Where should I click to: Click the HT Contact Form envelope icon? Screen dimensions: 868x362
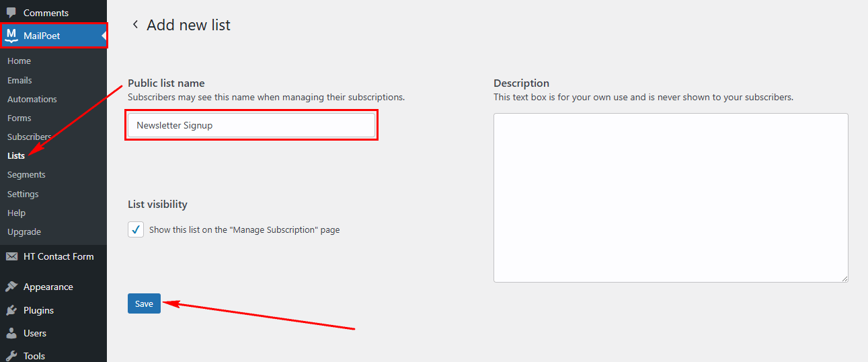(x=11, y=256)
